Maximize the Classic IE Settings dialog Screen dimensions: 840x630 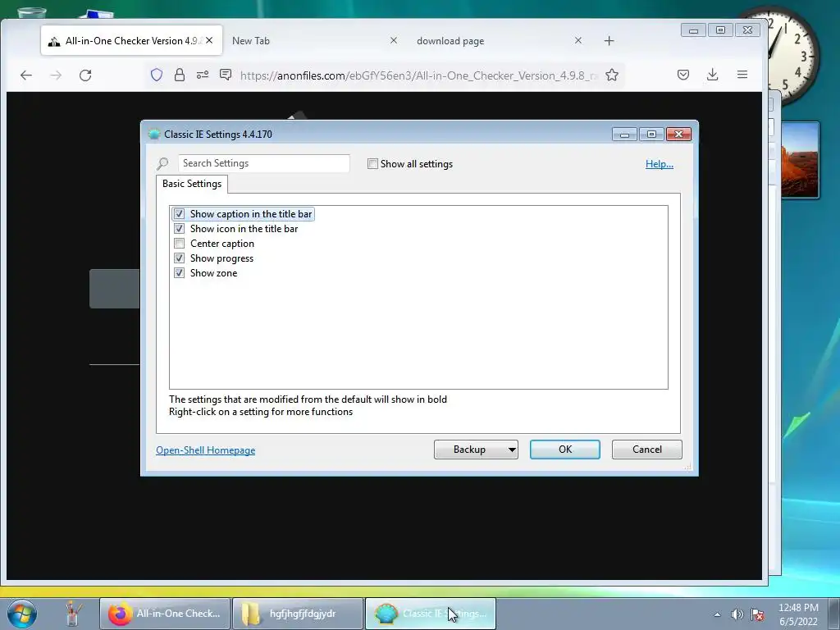pyautogui.click(x=651, y=135)
